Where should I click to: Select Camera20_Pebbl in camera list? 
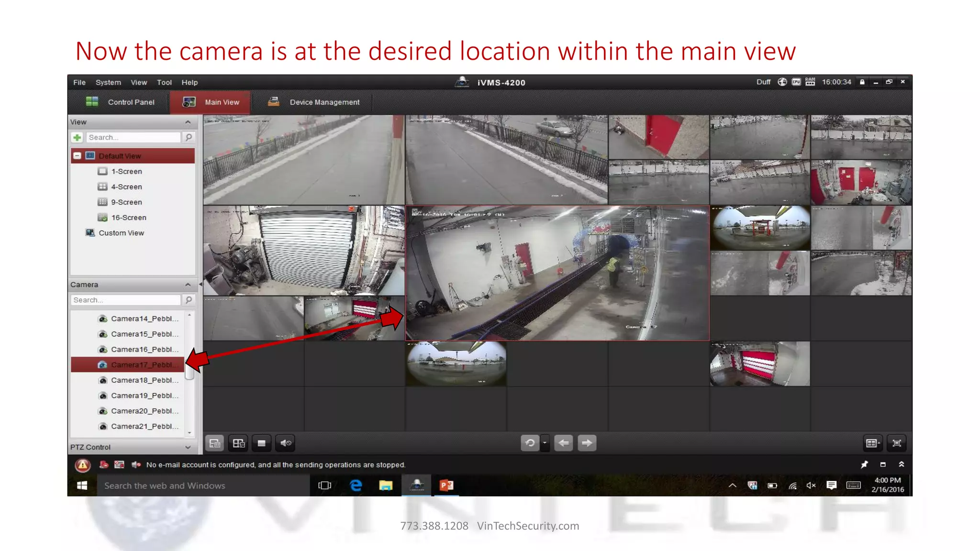[138, 411]
